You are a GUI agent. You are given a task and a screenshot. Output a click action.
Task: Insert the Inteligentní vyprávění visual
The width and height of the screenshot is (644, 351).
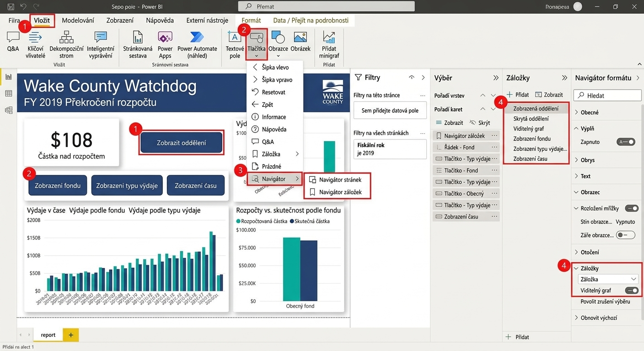(x=100, y=45)
